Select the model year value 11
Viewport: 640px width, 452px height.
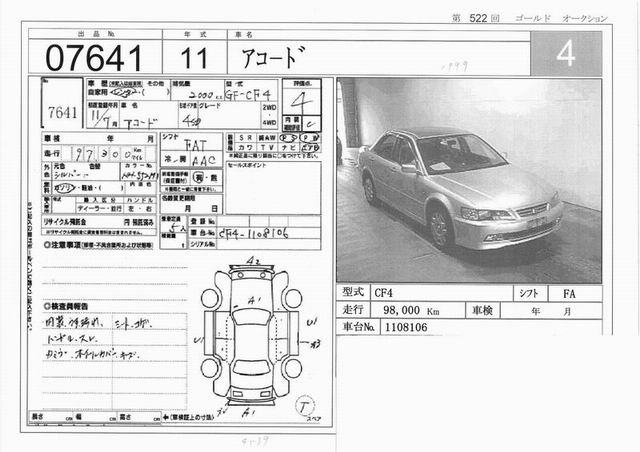coord(194,58)
